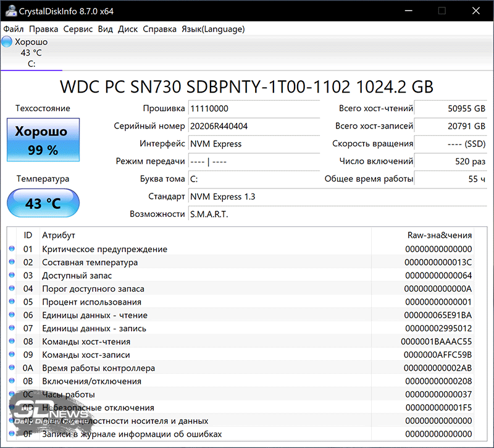Screen dimensions: 494x448
Task: Open the Справка menu
Action: pyautogui.click(x=159, y=29)
